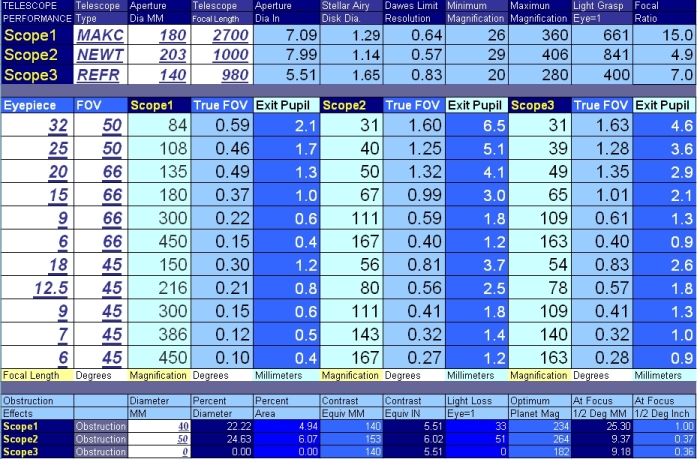
Task: Select Scope2 focal ratio 4.9
Action: (x=665, y=55)
